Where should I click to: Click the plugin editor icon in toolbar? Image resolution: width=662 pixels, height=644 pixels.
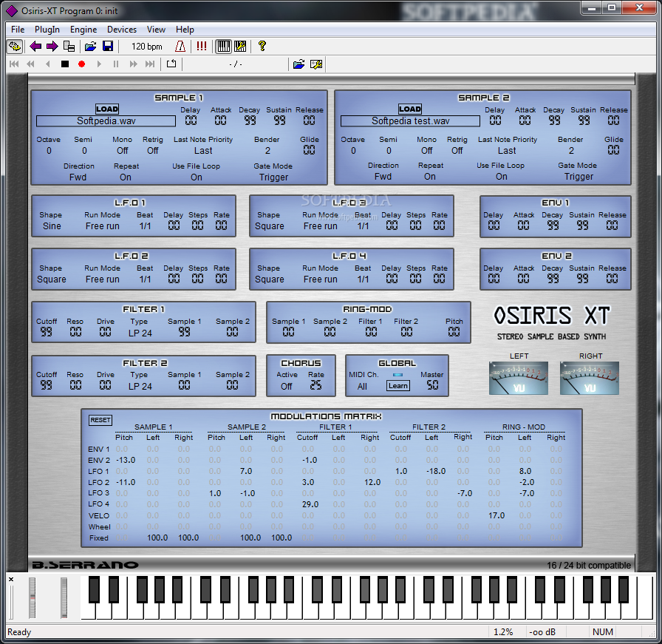[15, 46]
